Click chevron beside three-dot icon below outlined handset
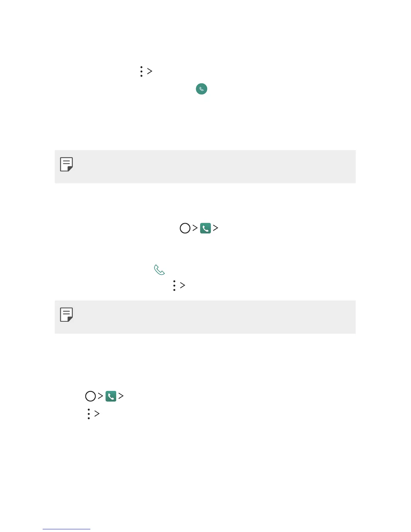The height and width of the screenshot is (532, 411). [x=183, y=285]
